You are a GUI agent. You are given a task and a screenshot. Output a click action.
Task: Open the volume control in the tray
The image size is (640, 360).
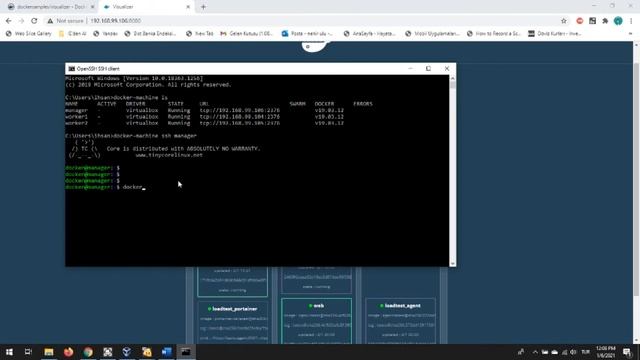[x=573, y=352]
